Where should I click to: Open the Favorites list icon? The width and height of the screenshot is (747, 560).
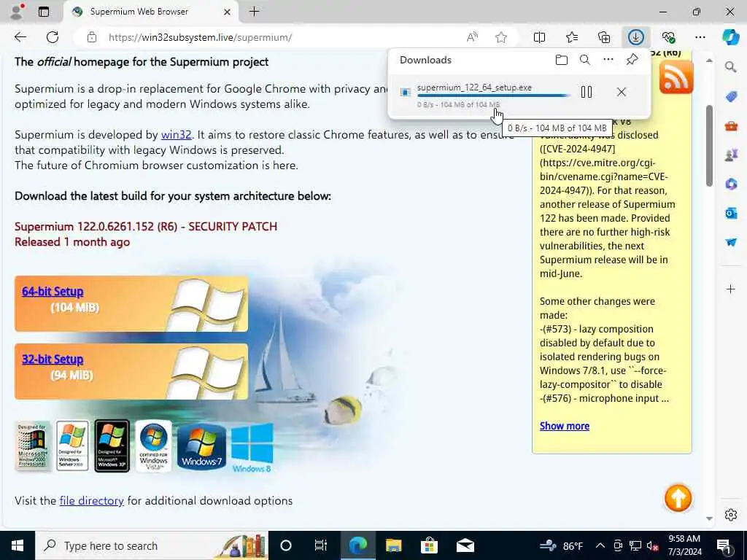[x=572, y=37]
